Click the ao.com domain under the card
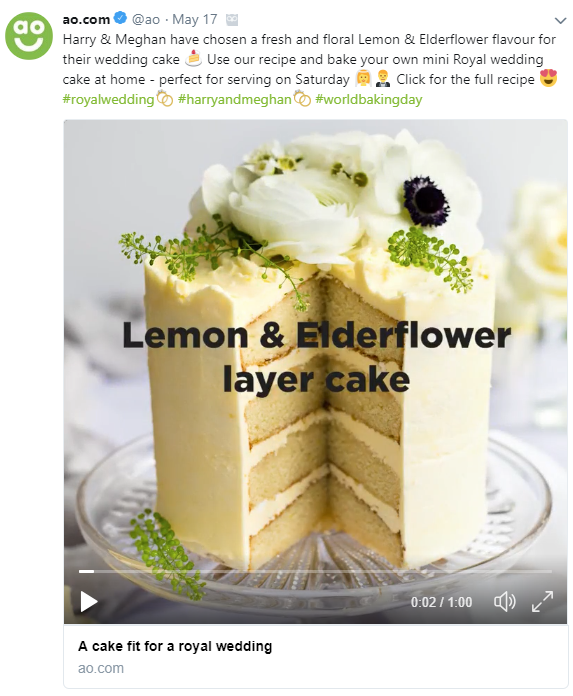The image size is (573, 696). 101,668
